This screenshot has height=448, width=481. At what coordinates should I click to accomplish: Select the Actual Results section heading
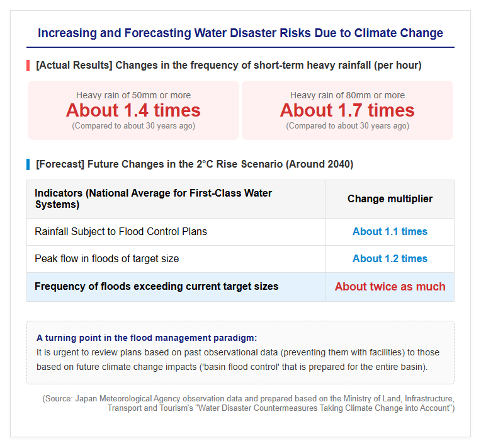pyautogui.click(x=229, y=66)
